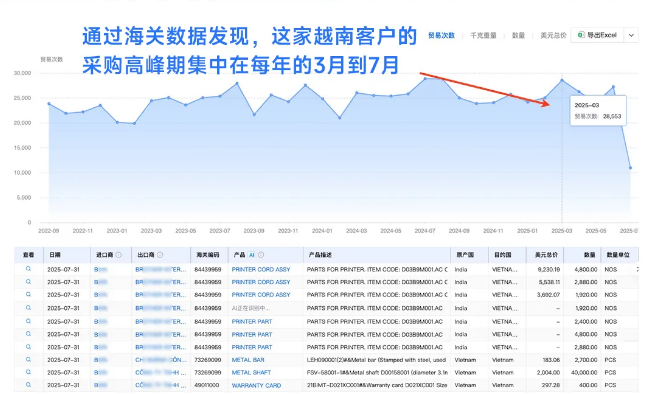Image resolution: width=647 pixels, height=394 pixels.
Task: Select the 美元总价 chart metric
Action: point(553,35)
